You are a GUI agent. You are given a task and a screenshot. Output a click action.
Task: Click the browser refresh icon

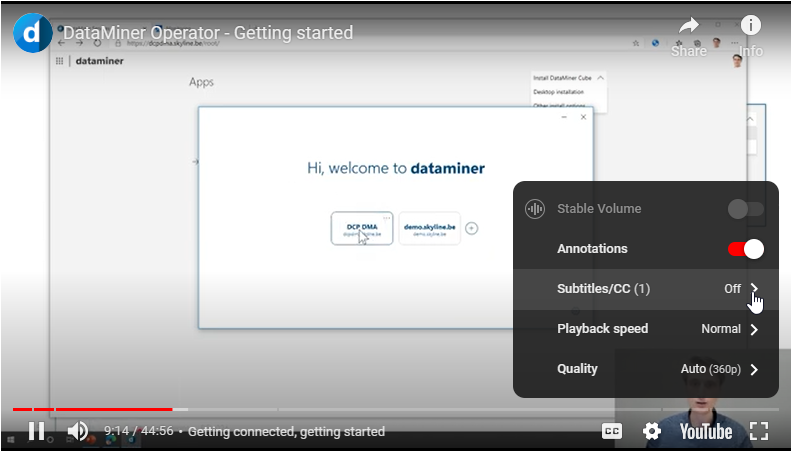(97, 43)
